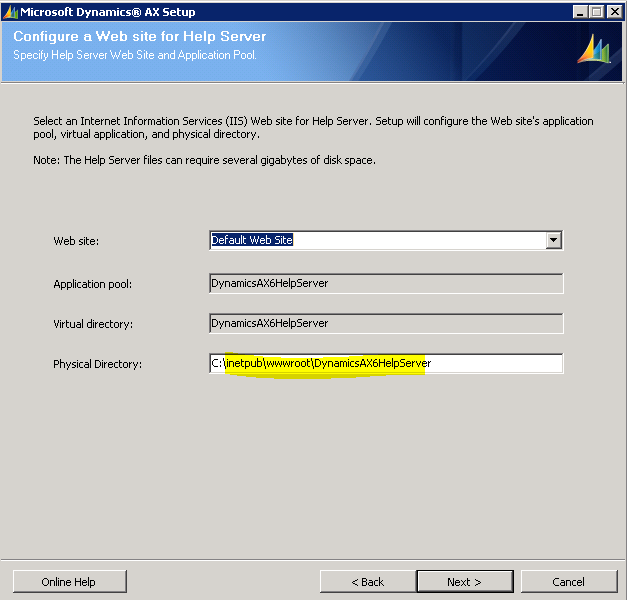Minimize the AX Setup window
627x600 pixels.
(x=580, y=12)
